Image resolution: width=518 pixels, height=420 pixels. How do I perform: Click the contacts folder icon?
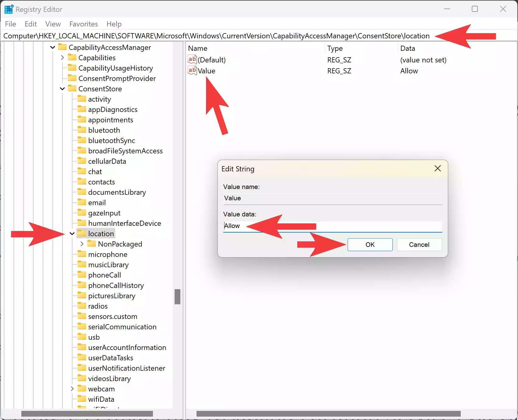[82, 181]
